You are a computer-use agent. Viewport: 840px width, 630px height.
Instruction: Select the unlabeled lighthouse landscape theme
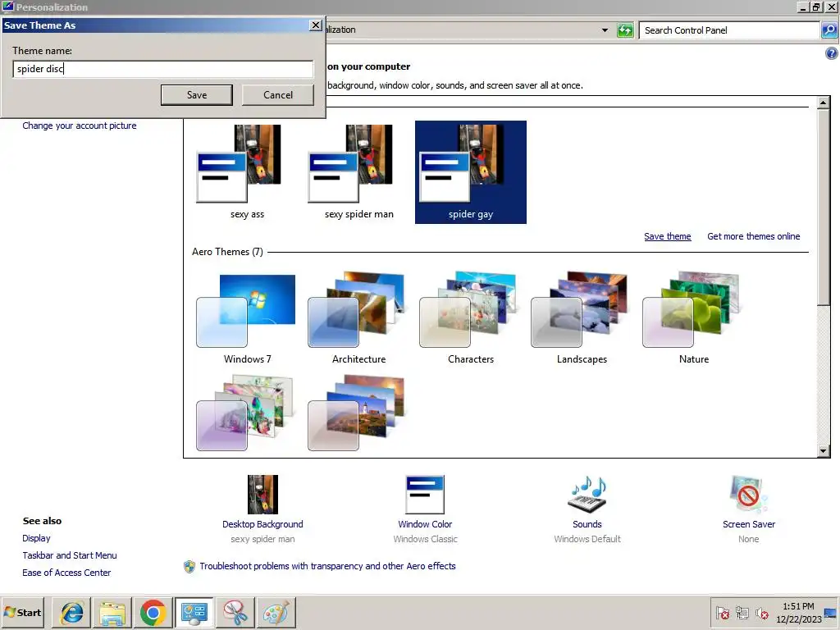click(356, 413)
